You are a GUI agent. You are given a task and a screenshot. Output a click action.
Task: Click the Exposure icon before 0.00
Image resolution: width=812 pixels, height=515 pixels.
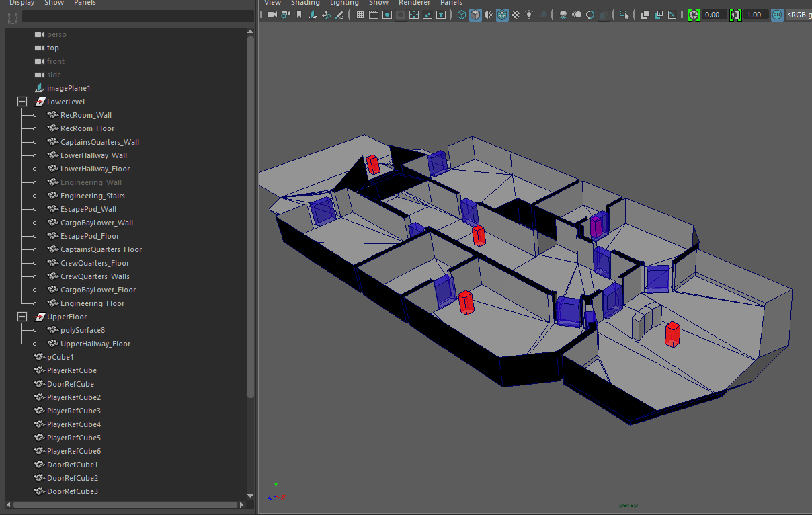pyautogui.click(x=694, y=15)
